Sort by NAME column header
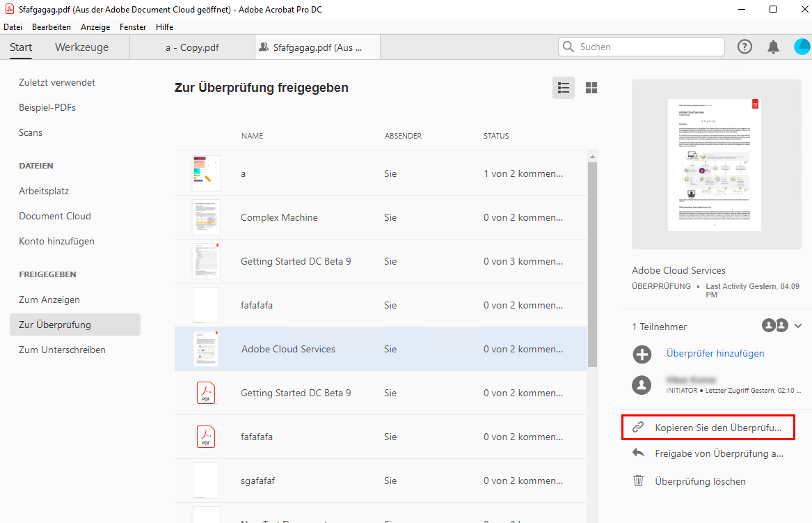Viewport: 812px width, 523px height. point(252,136)
